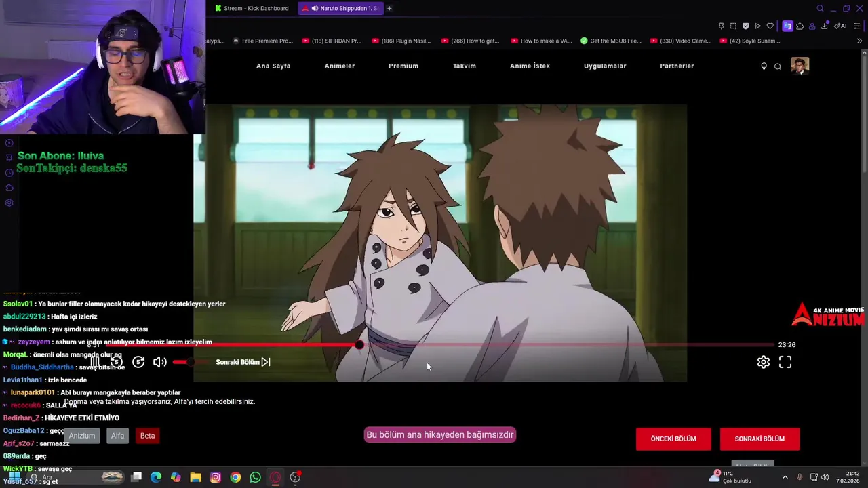This screenshot has height=488, width=868.
Task: Select Beta video source
Action: 147,436
